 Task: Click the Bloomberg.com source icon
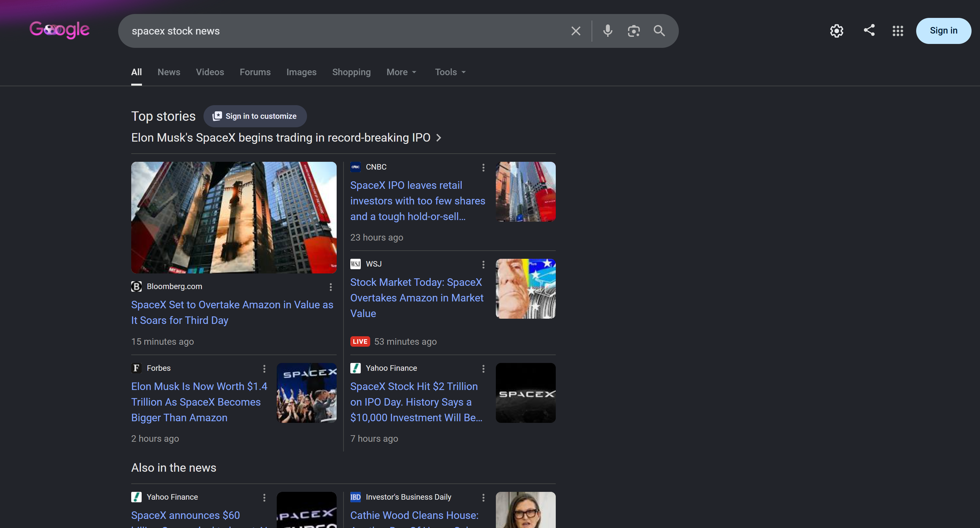click(136, 286)
